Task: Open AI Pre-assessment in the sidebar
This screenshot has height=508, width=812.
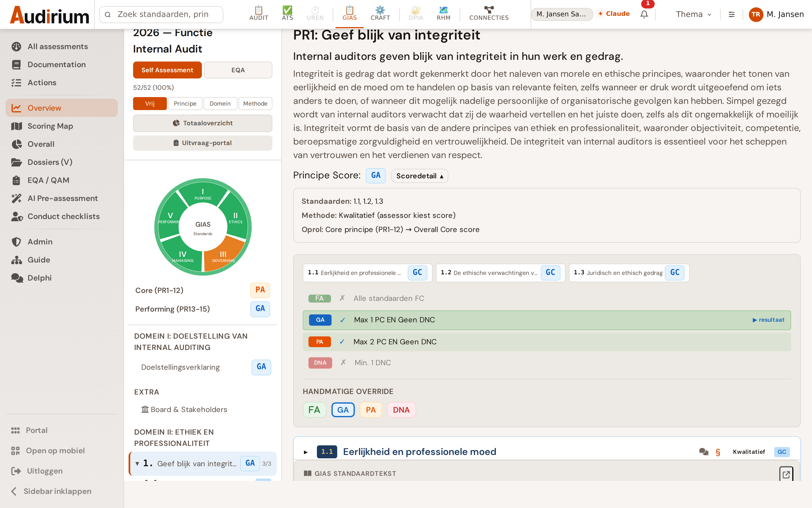Action: point(62,198)
